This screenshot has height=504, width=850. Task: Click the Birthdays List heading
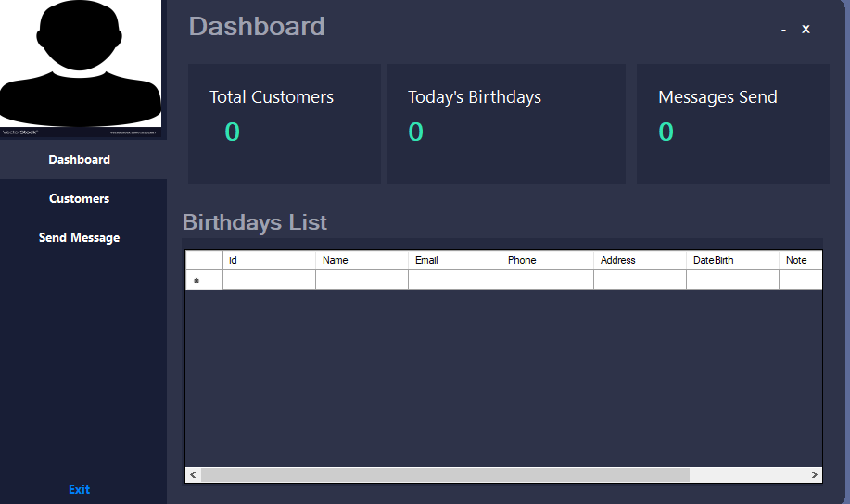(x=255, y=222)
